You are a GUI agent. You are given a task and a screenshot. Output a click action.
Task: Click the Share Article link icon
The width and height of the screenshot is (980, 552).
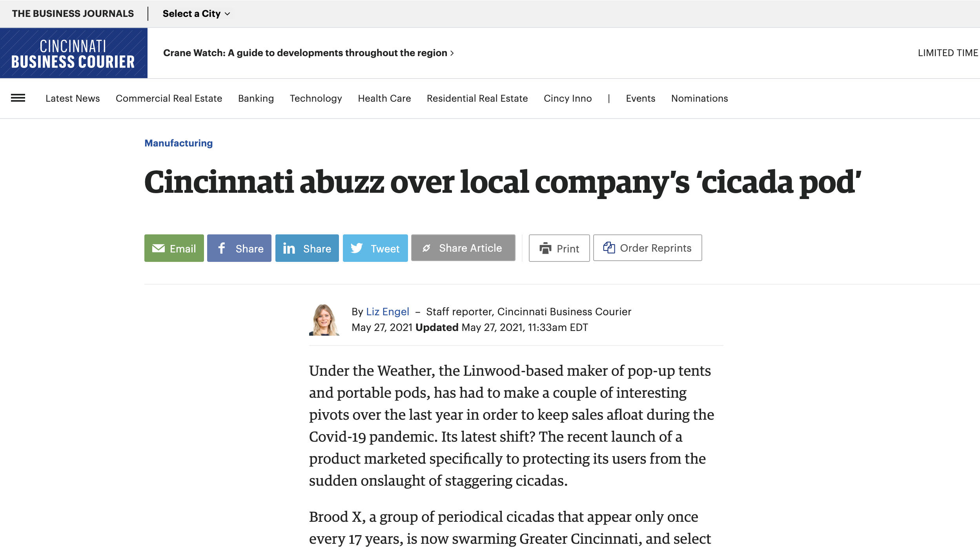pyautogui.click(x=427, y=248)
